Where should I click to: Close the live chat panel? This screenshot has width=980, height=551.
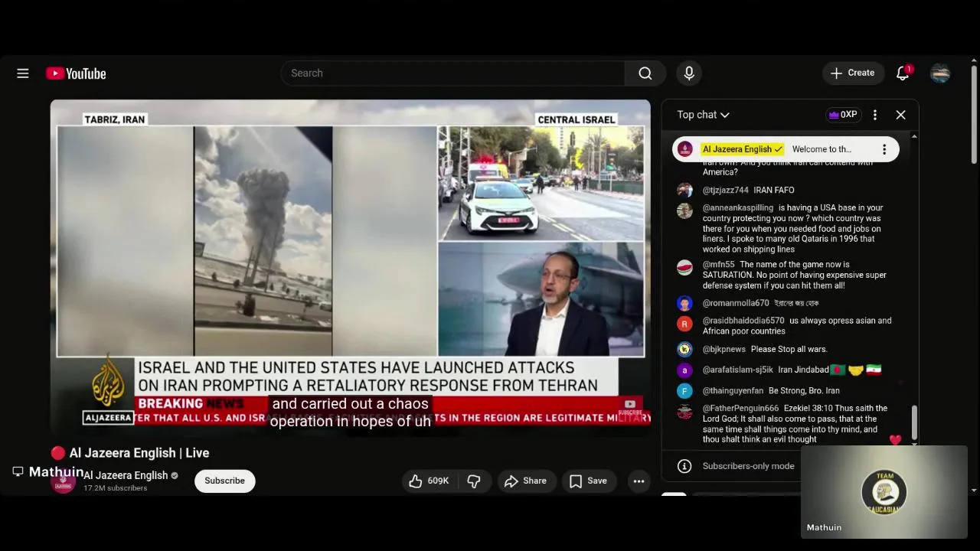[900, 115]
